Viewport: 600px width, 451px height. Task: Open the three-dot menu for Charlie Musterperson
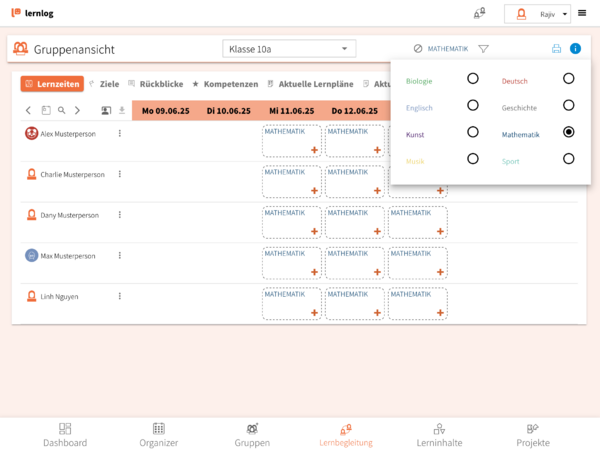tap(119, 174)
